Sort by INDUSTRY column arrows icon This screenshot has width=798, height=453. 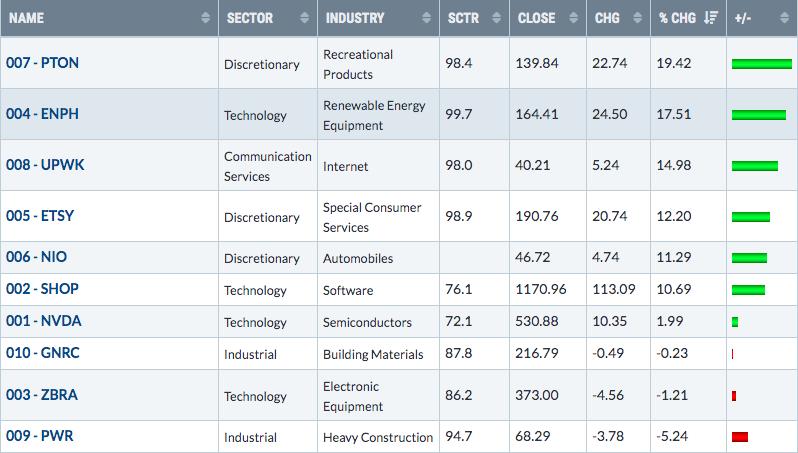point(426,18)
